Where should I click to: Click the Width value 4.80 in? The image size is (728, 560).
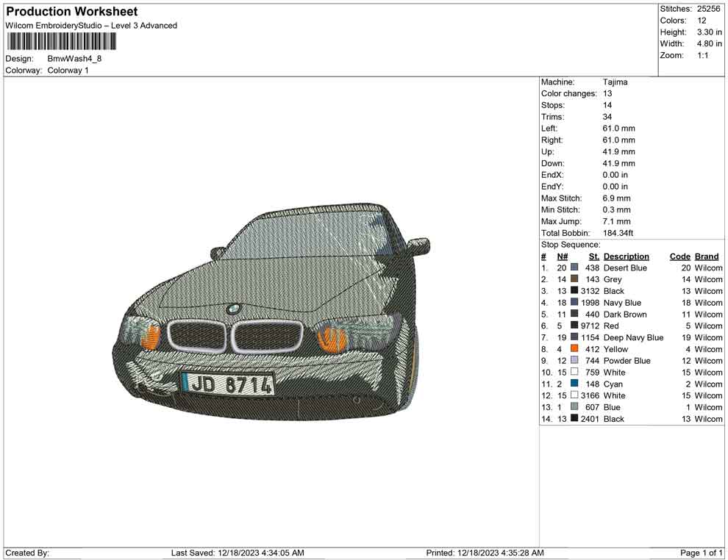tap(709, 43)
